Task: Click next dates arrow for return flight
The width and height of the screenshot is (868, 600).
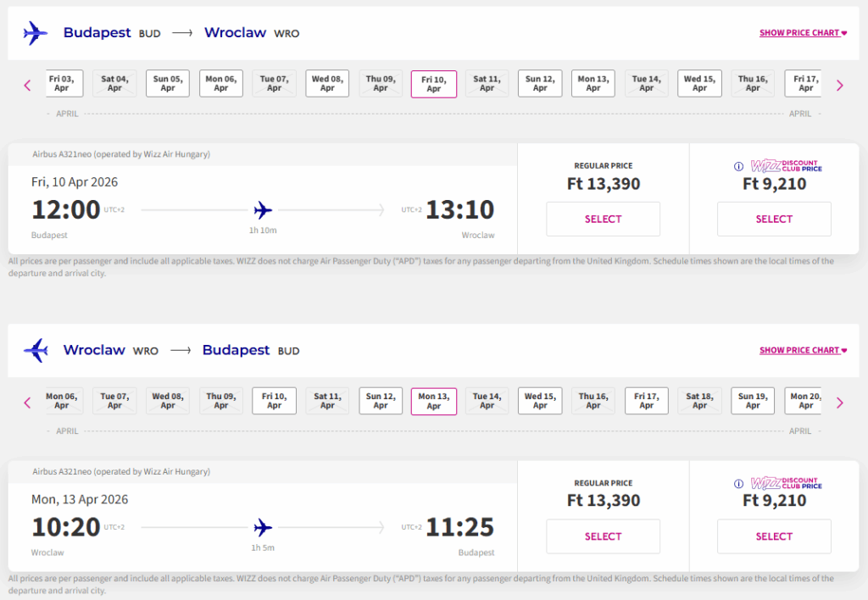Action: [840, 403]
